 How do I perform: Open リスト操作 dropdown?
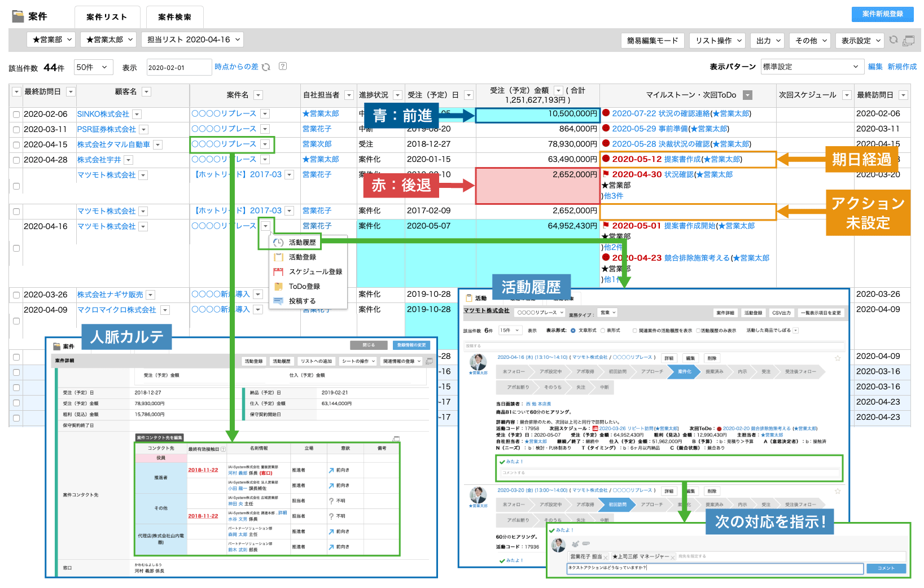[718, 41]
